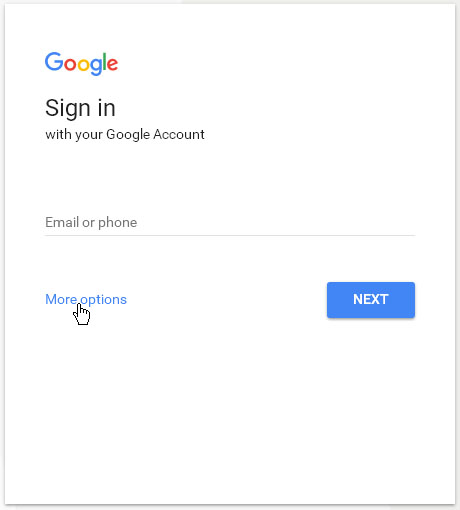Screen dimensions: 460x510
Task: Click the lowercase blue g in logo
Action: click(x=96, y=67)
